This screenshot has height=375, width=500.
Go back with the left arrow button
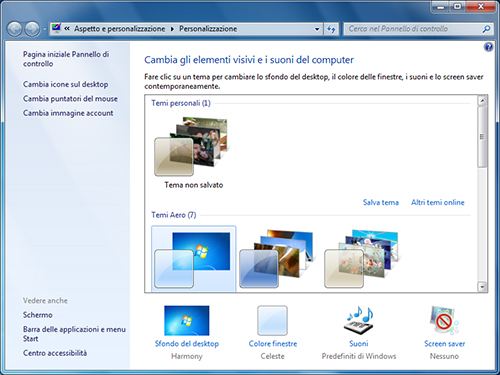point(15,29)
